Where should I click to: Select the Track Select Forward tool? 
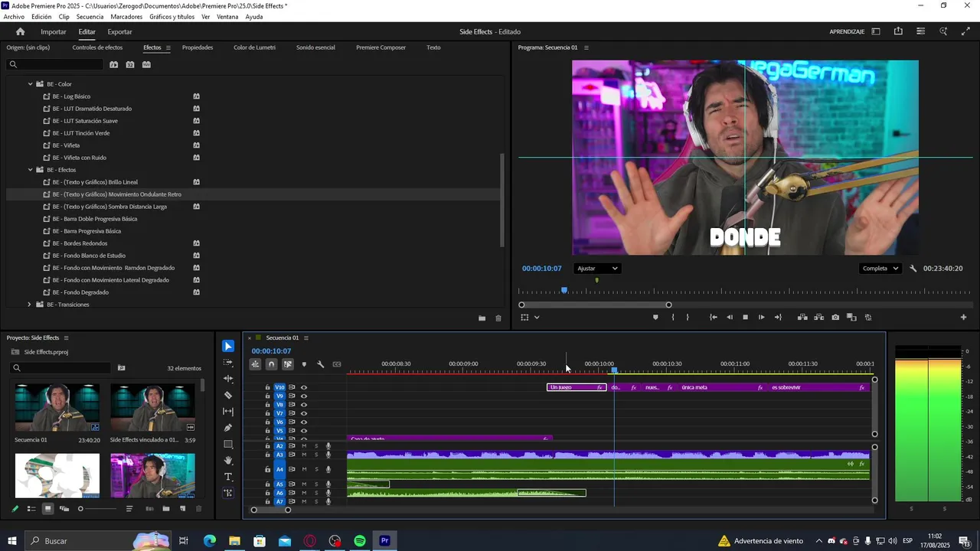point(228,363)
